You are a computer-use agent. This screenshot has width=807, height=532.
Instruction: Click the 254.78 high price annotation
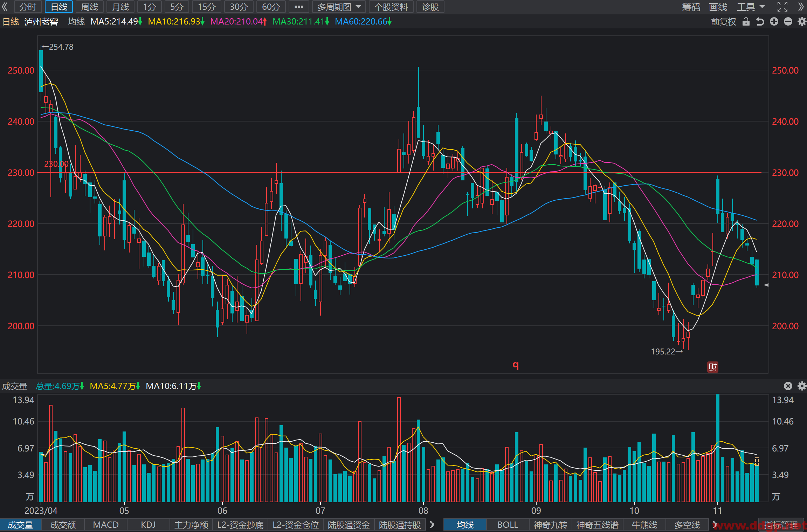pos(57,47)
